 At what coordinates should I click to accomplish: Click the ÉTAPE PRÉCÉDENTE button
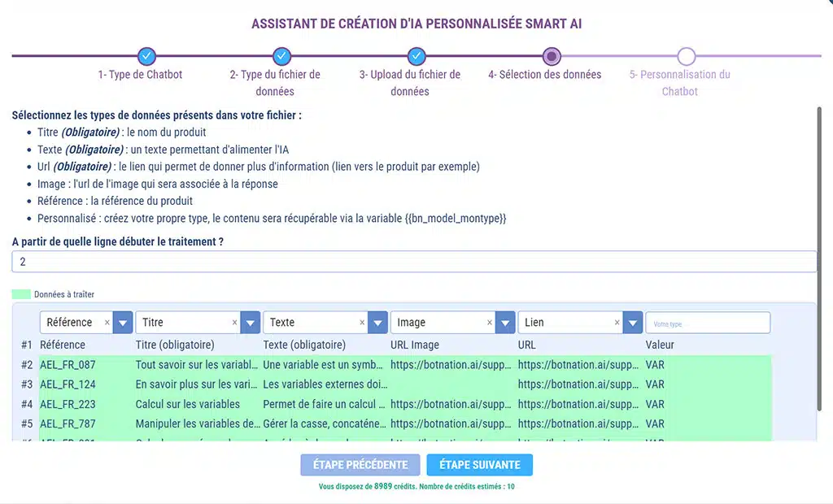tap(360, 465)
